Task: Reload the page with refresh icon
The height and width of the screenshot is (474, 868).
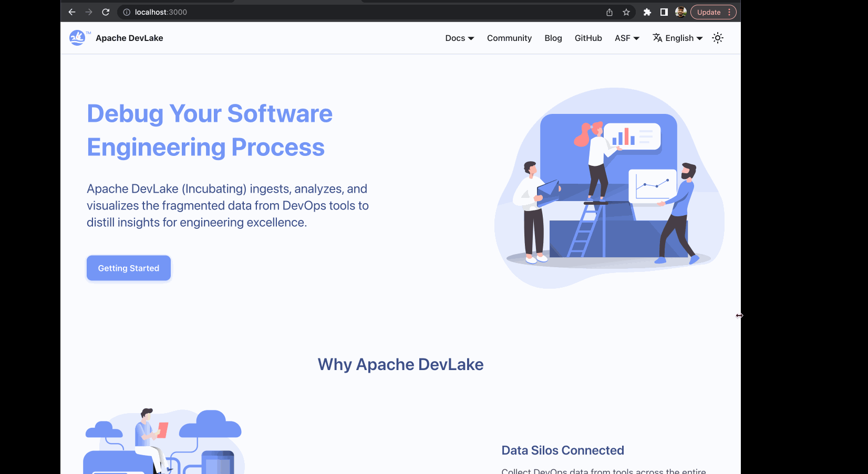Action: (106, 12)
